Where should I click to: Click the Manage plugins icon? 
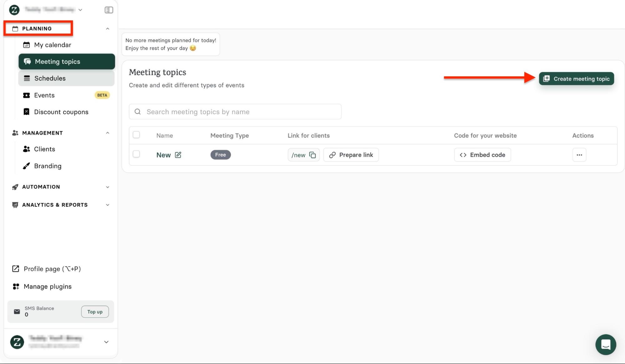tap(16, 286)
